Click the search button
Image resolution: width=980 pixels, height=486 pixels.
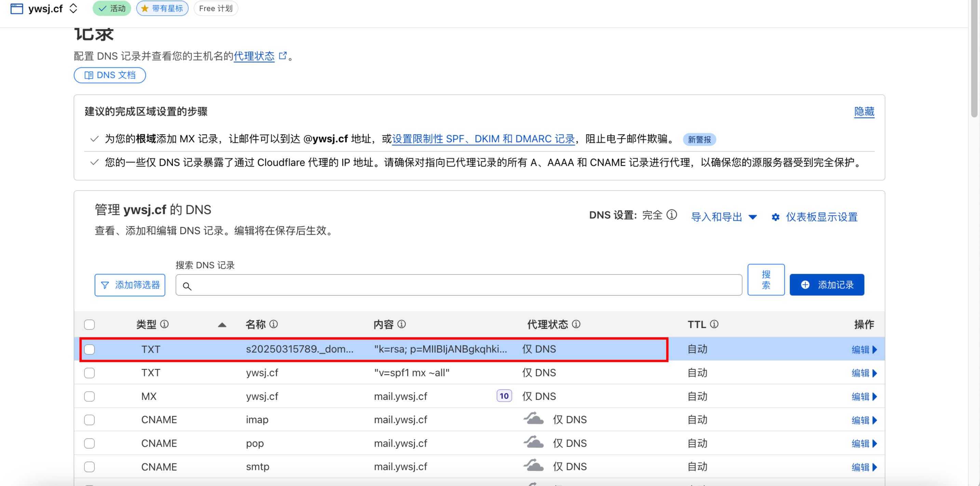(766, 280)
